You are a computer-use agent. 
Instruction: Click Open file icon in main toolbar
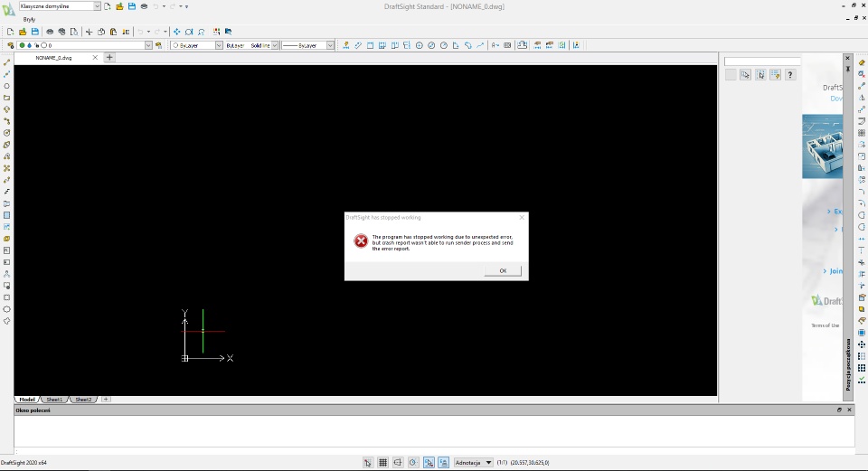(23, 32)
